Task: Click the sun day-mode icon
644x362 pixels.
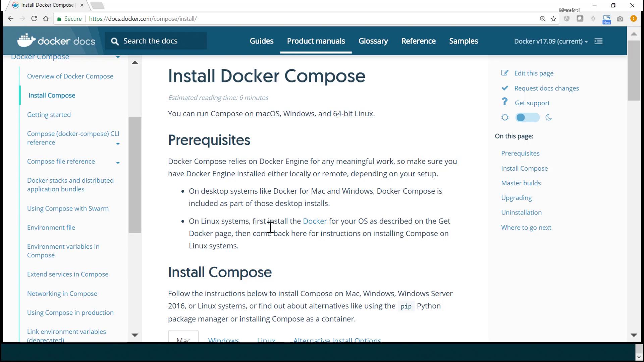Action: 505,118
